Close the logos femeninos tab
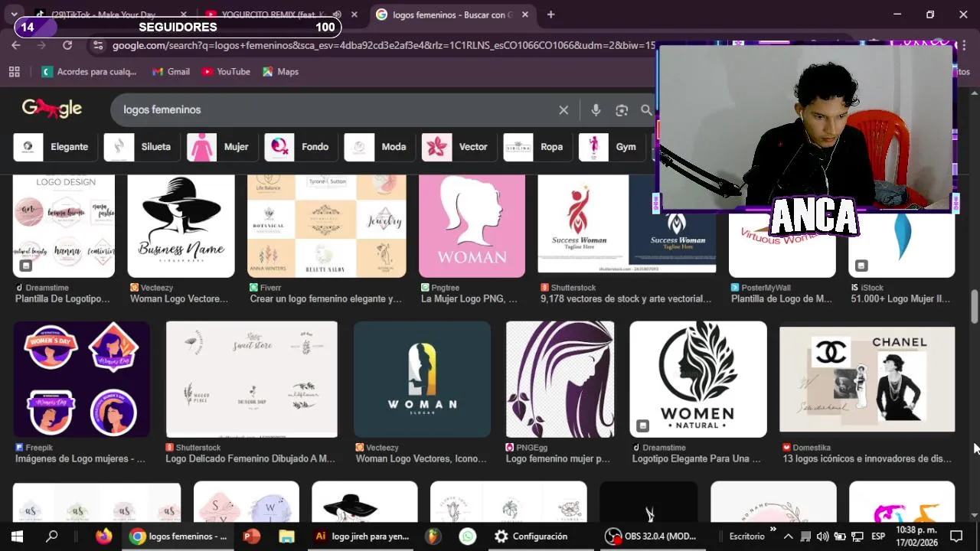This screenshot has height=551, width=980. pyautogui.click(x=524, y=15)
